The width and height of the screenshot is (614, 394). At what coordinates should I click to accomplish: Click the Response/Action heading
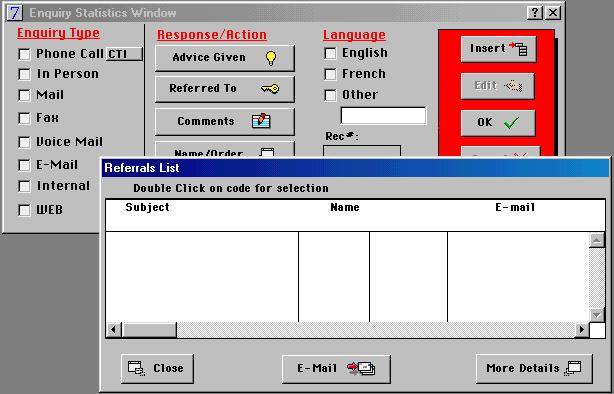pyautogui.click(x=212, y=35)
